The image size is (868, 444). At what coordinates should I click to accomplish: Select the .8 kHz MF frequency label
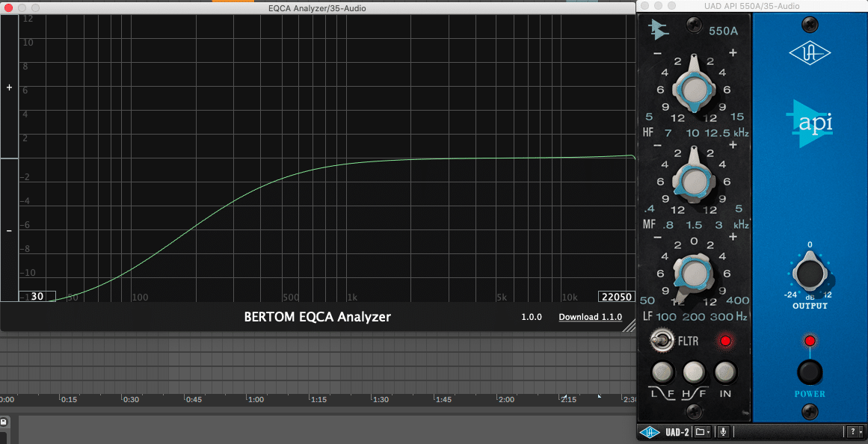click(668, 225)
